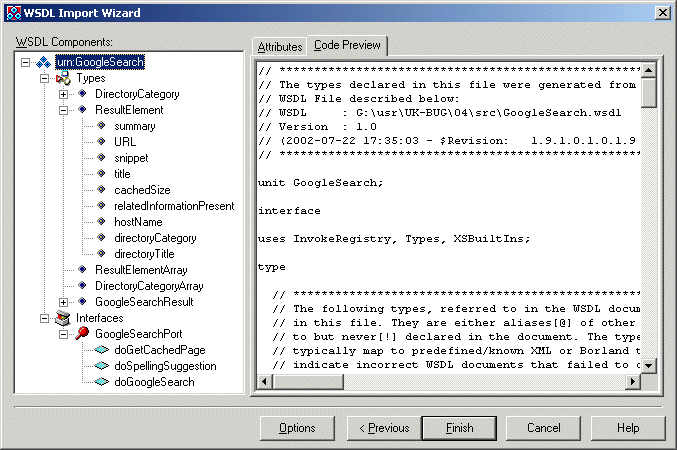Go back with the Previous button
This screenshot has height=450, width=677.
coord(384,428)
